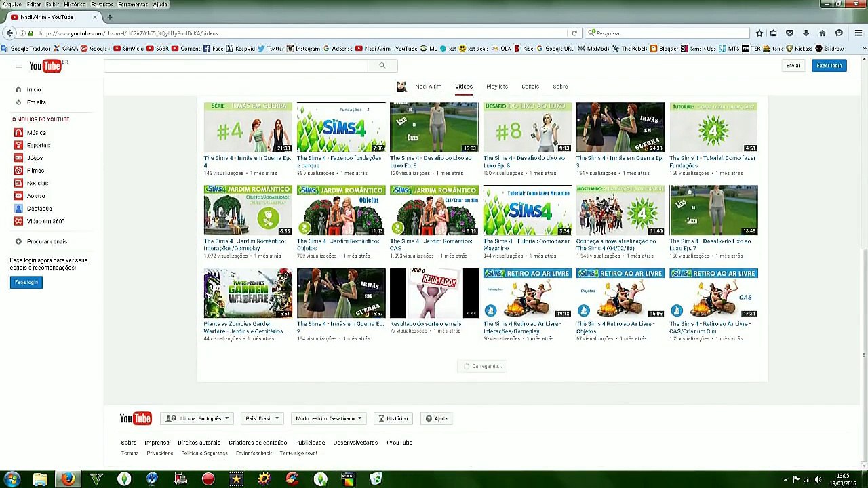The height and width of the screenshot is (488, 868).
Task: Open the Música category in sidebar
Action: click(36, 133)
